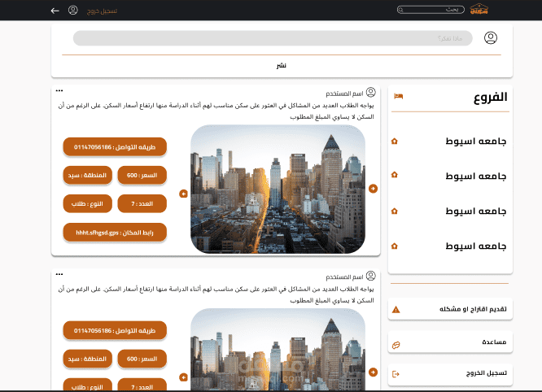
Task: Click the bed icon next to الفروع heading
Action: 398,96
